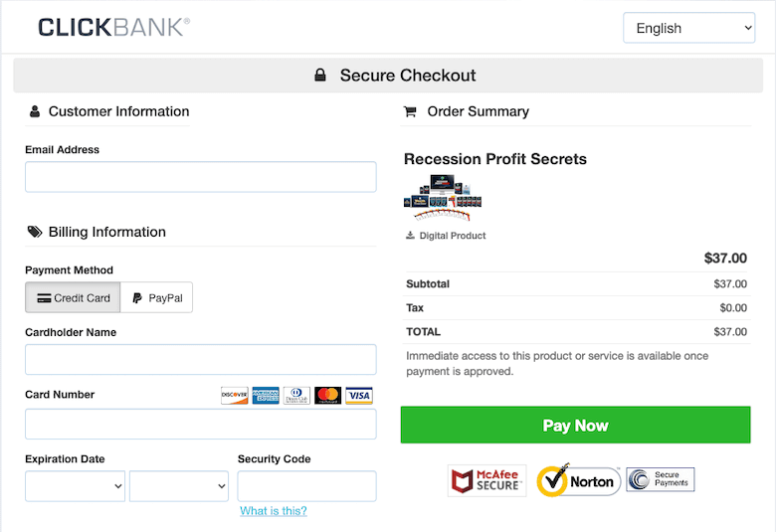Click the Secure Payments badge
Viewport: 776px width, 532px height.
[x=661, y=480]
